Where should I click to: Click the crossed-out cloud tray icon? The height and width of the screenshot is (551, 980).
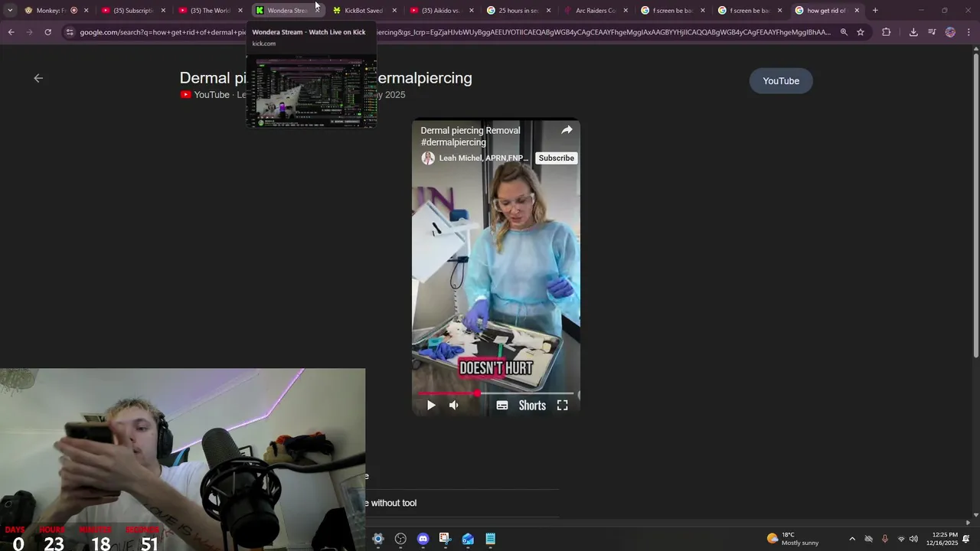tap(868, 539)
